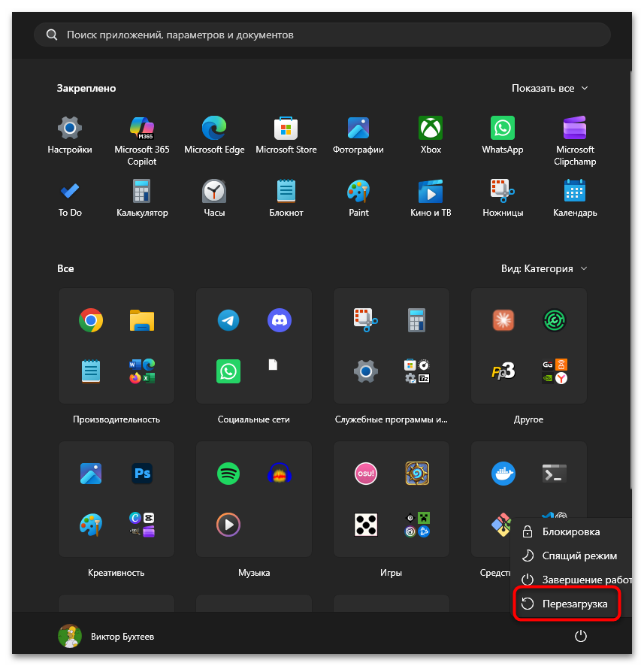644x666 pixels.
Task: Launch Discord in Социальные сети
Action: coord(280,320)
